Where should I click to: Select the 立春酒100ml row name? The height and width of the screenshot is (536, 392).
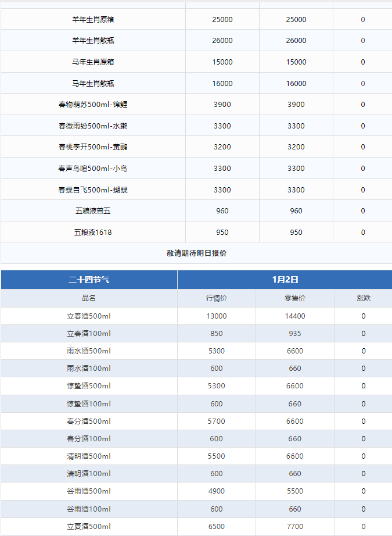point(89,333)
